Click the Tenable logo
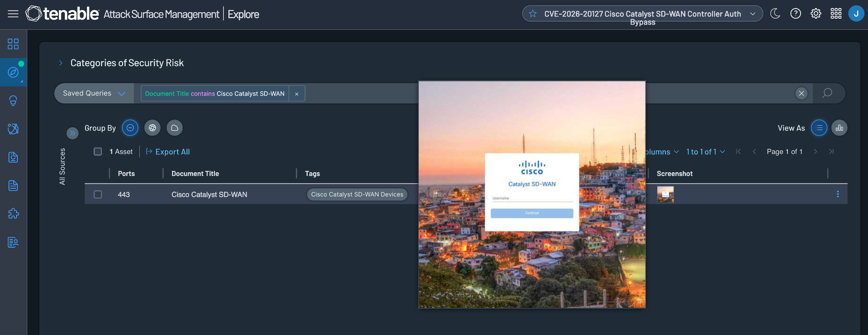 [62, 14]
